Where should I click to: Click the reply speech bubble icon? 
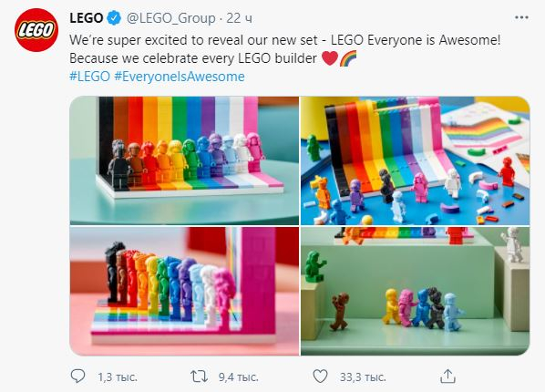pos(77,376)
